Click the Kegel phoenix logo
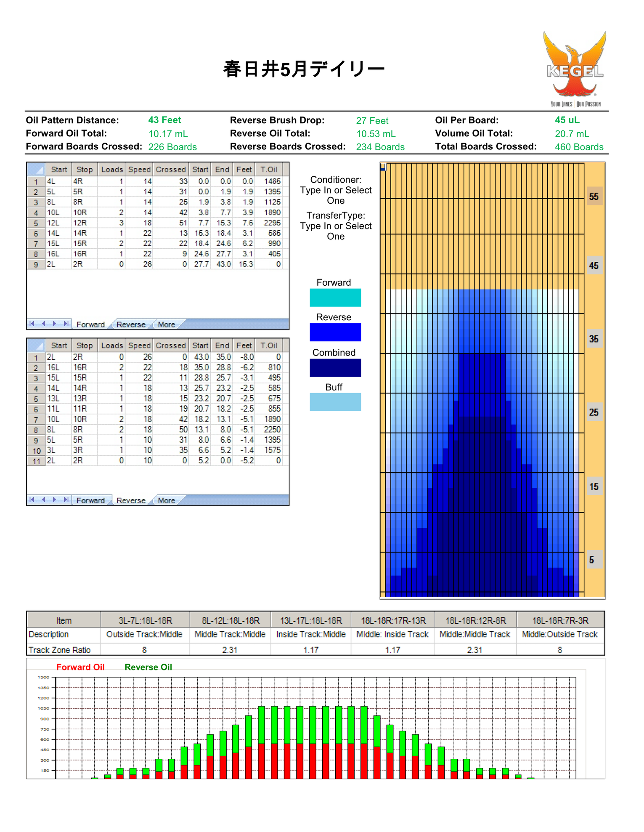This screenshot has width=644, height=832. click(x=575, y=69)
